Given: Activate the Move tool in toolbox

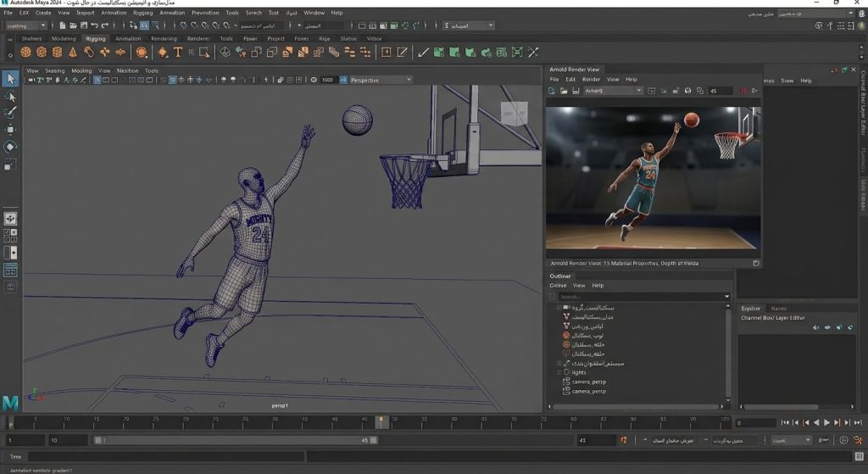Looking at the screenshot, I should (10, 130).
